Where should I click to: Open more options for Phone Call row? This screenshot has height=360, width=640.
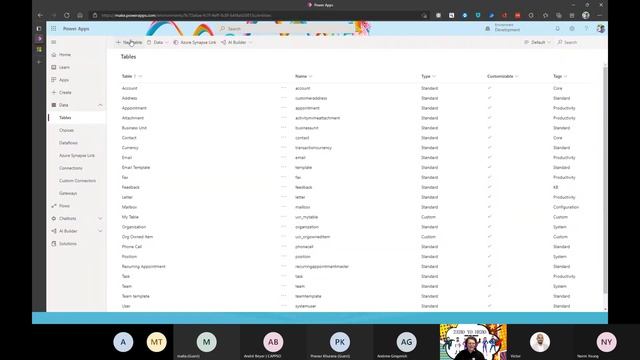pos(284,246)
